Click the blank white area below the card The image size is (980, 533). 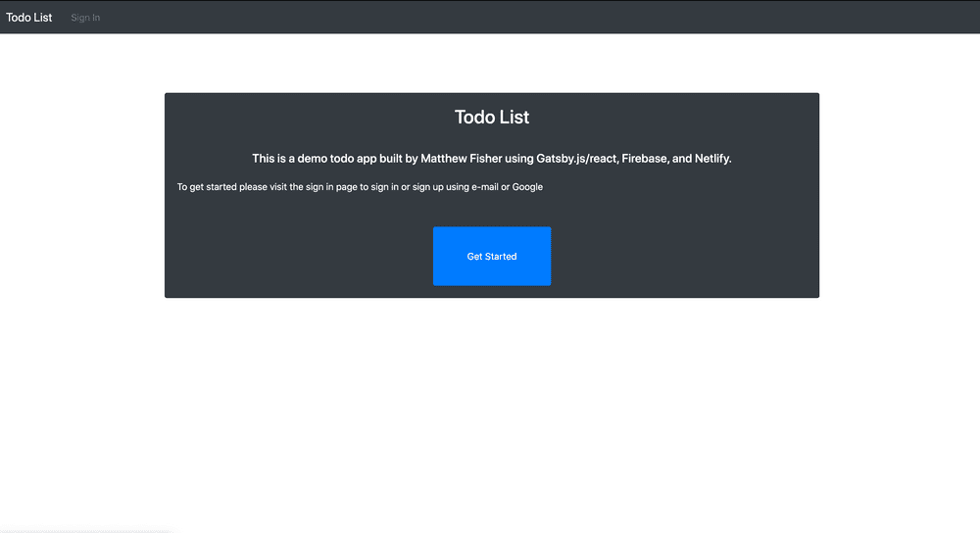(492, 412)
